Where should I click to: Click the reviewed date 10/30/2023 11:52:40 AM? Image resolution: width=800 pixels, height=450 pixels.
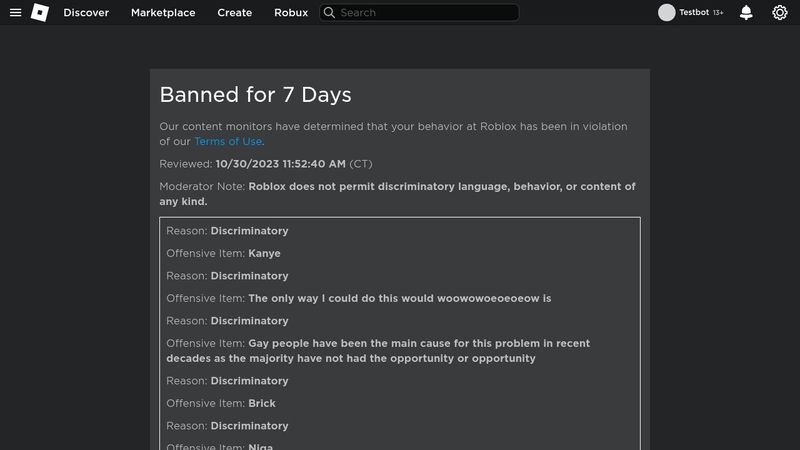pos(281,164)
